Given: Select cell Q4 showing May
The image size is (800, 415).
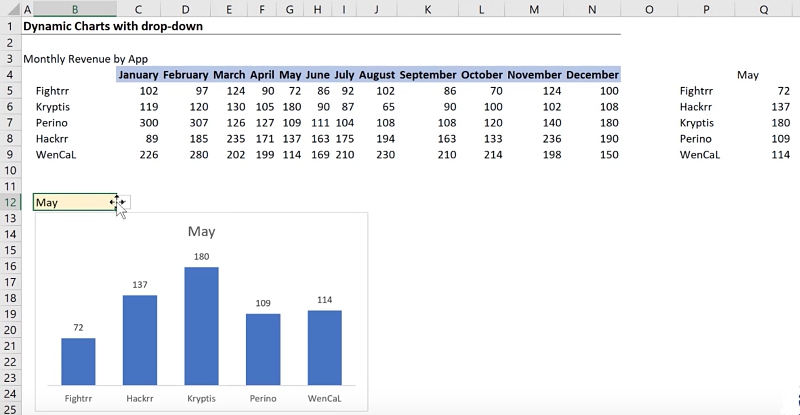Looking at the screenshot, I should coord(747,75).
